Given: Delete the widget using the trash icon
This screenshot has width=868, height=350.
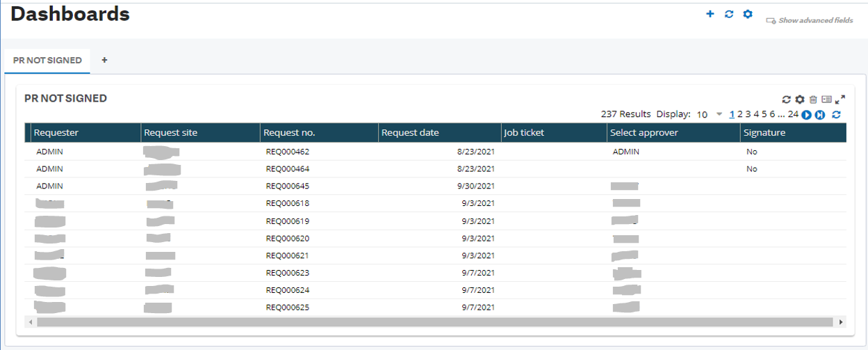Looking at the screenshot, I should coord(813,100).
